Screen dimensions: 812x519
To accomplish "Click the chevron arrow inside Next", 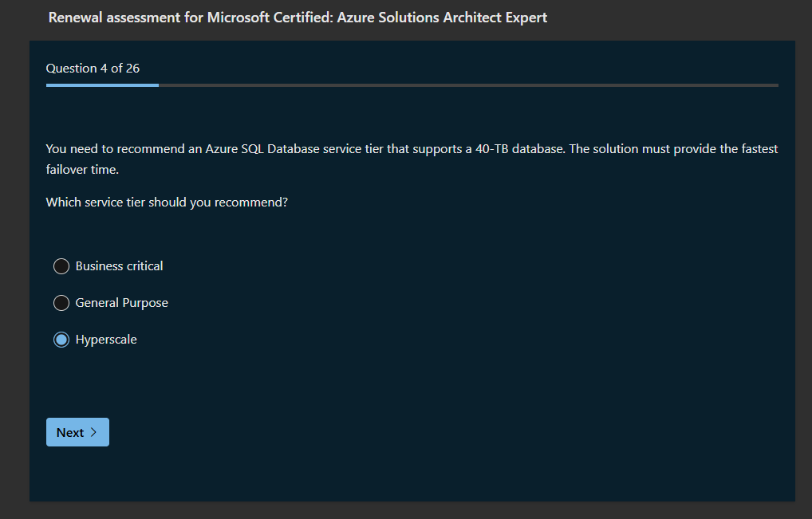I will (x=93, y=432).
